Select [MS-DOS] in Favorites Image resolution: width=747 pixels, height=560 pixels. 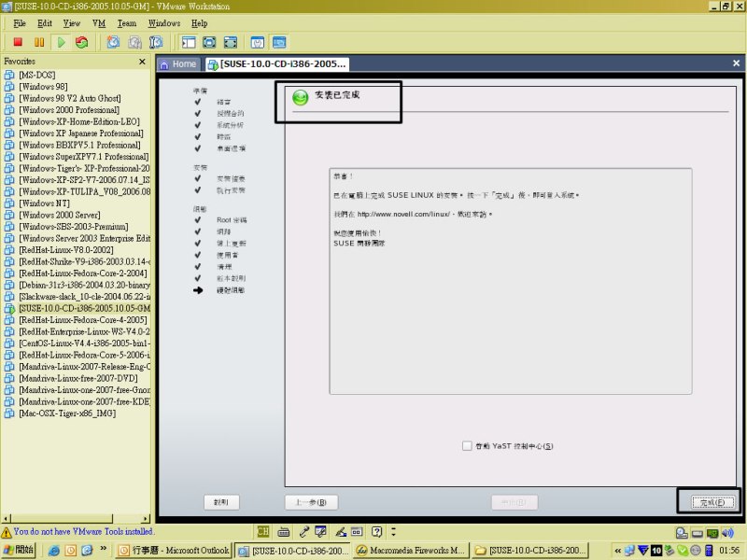click(x=37, y=75)
